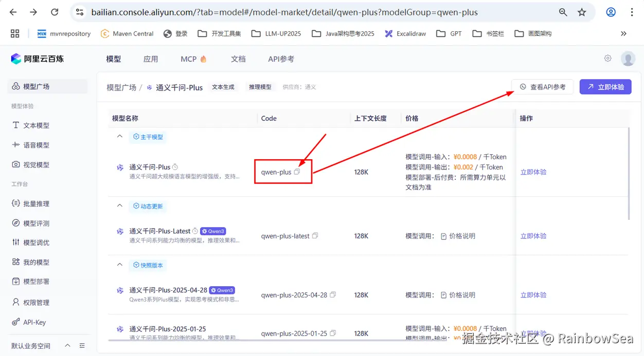
Task: Open the Java架构思考2025 bookmark folder
Action: (x=343, y=33)
